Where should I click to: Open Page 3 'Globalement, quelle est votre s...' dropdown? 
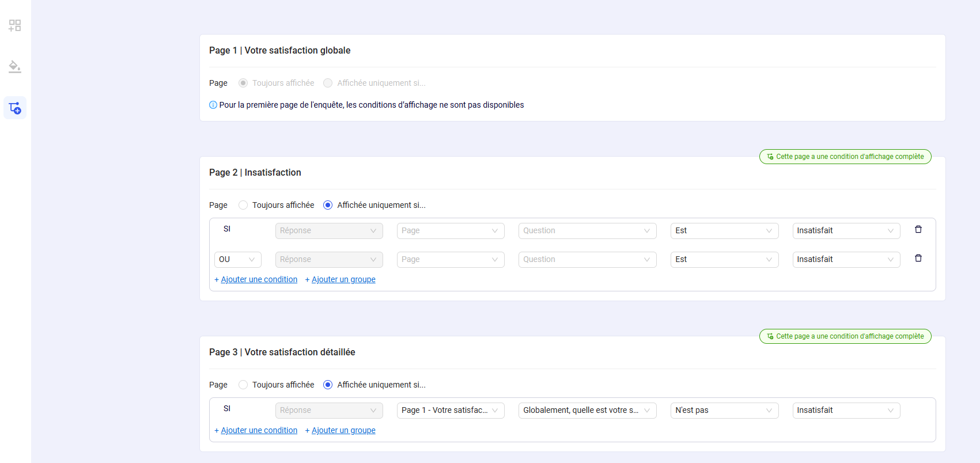click(x=587, y=411)
